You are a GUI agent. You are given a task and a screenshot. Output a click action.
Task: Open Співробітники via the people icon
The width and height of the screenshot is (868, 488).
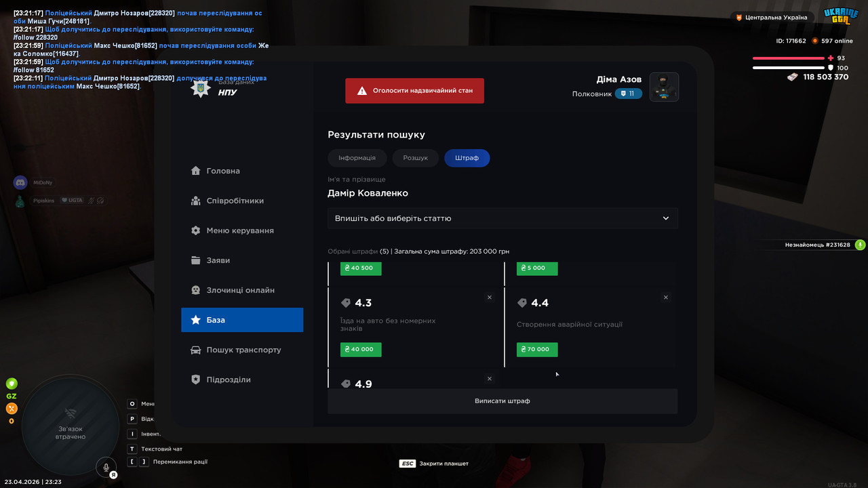[196, 201]
